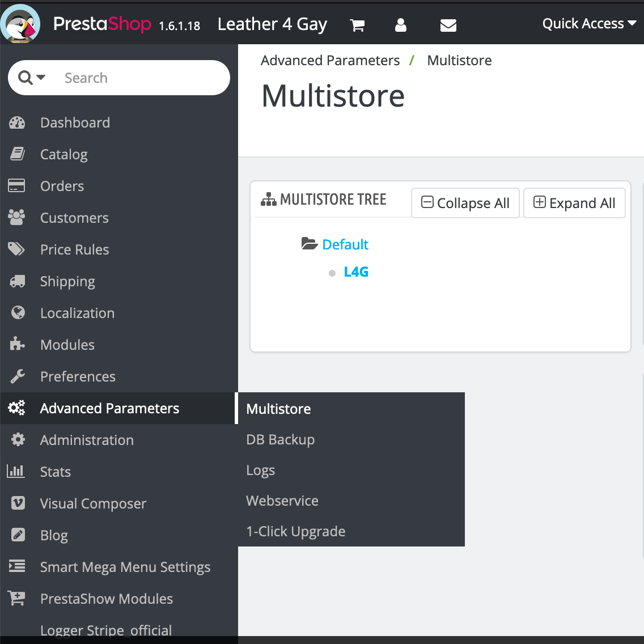Click the Shipping truck icon
Image resolution: width=644 pixels, height=644 pixels.
tap(17, 281)
